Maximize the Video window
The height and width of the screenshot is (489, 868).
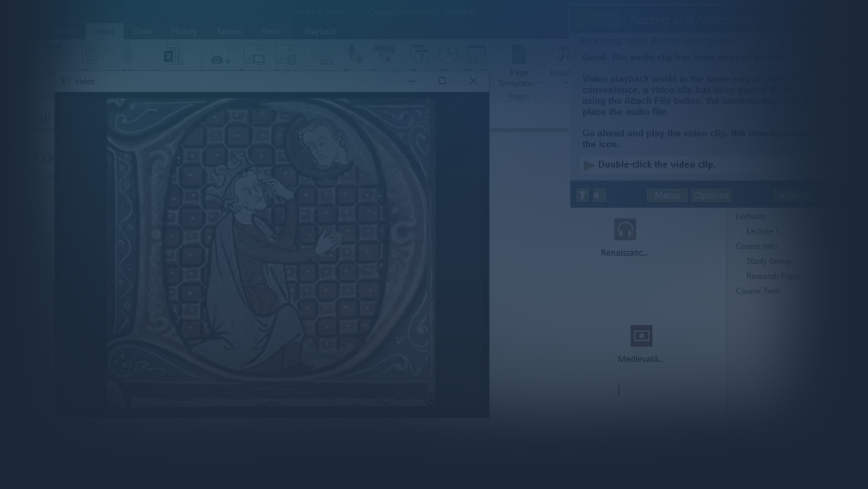pyautogui.click(x=442, y=81)
